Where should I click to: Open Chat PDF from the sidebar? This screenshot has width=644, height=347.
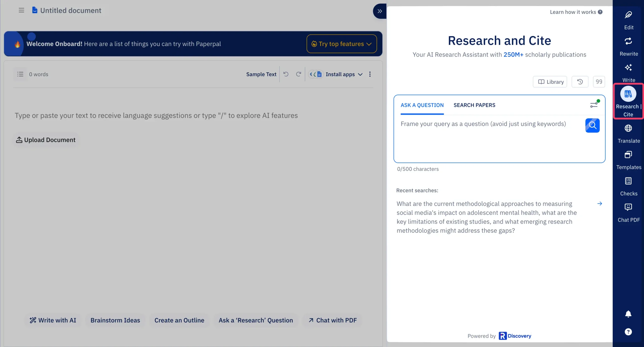coord(628,213)
